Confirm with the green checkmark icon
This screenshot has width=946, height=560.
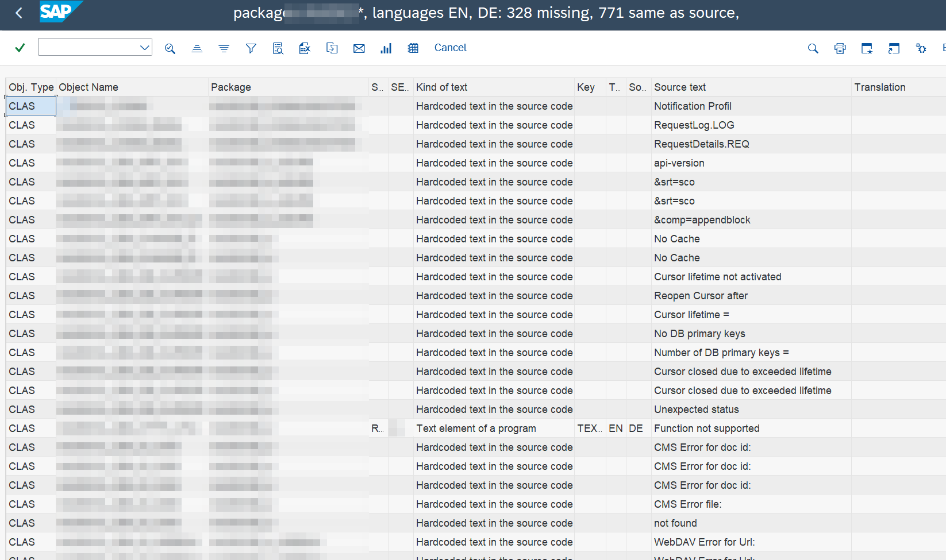pos(20,48)
